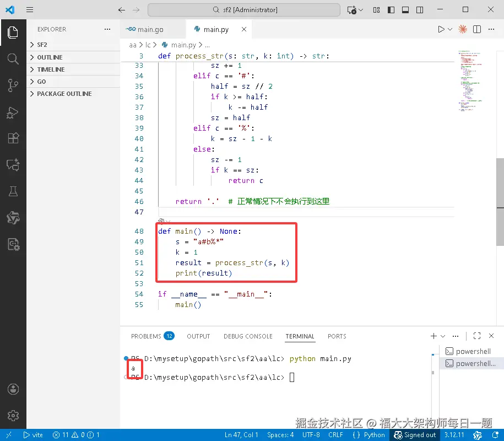This screenshot has height=441, width=504.
Task: Open the PORTS panel tab
Action: click(x=337, y=336)
